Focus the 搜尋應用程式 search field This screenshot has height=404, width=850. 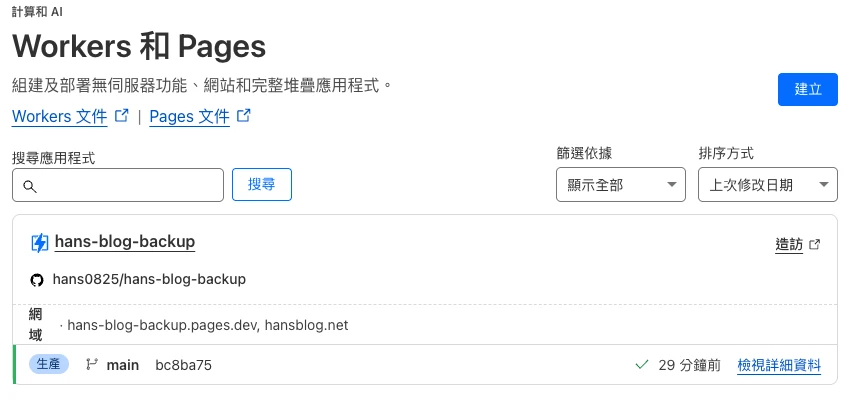point(118,185)
